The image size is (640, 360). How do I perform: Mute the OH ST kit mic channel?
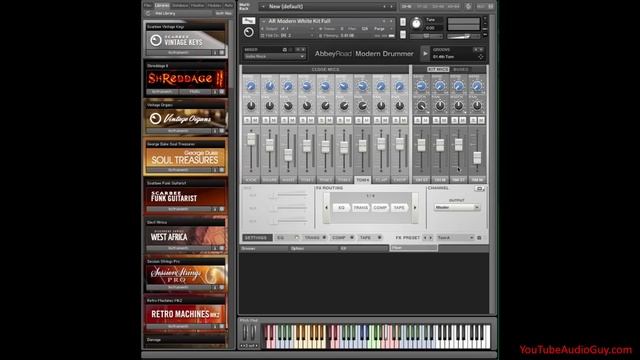pos(425,120)
